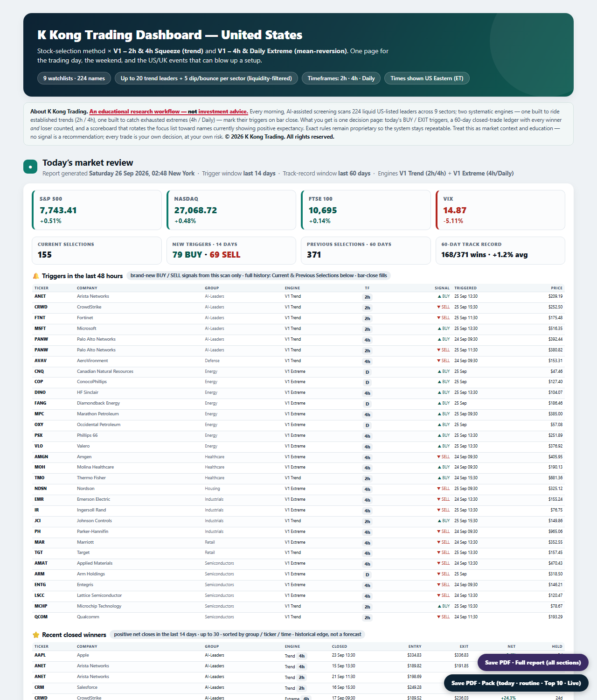This screenshot has height=700, width=597.
Task: Select the S&P 500 index card
Action: pos(97,210)
